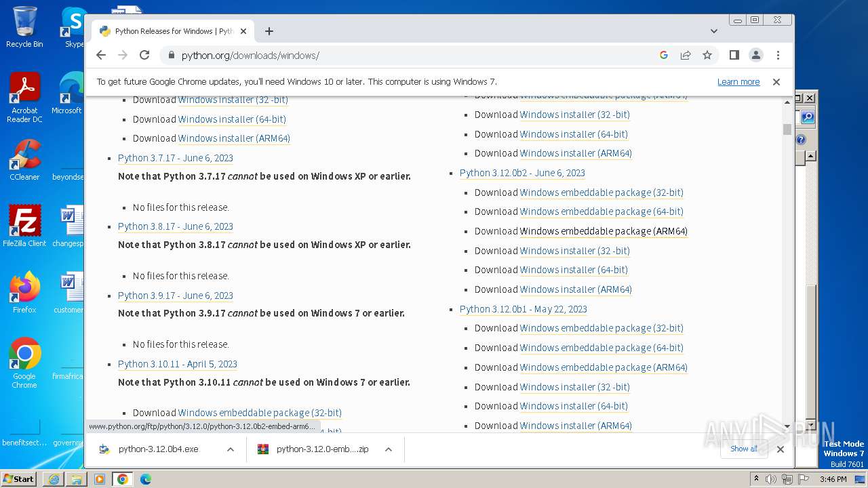Open Python 3.7.17 - June 6, 2023 link

176,158
